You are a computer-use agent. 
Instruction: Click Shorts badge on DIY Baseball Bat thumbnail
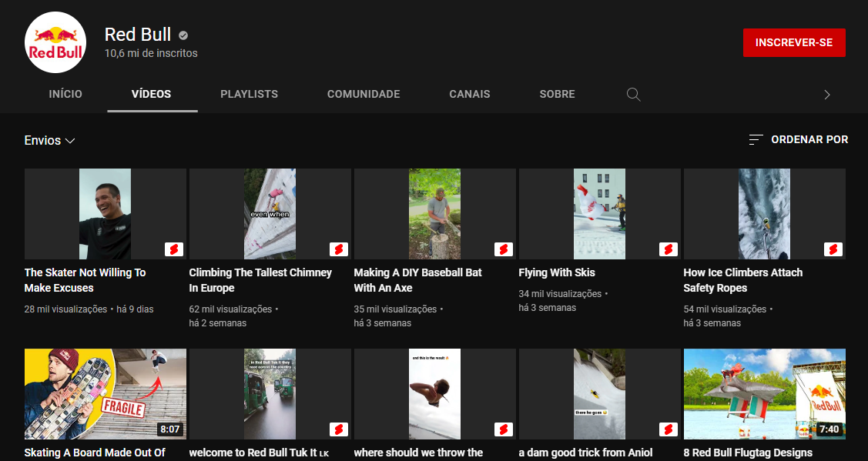[x=504, y=249]
